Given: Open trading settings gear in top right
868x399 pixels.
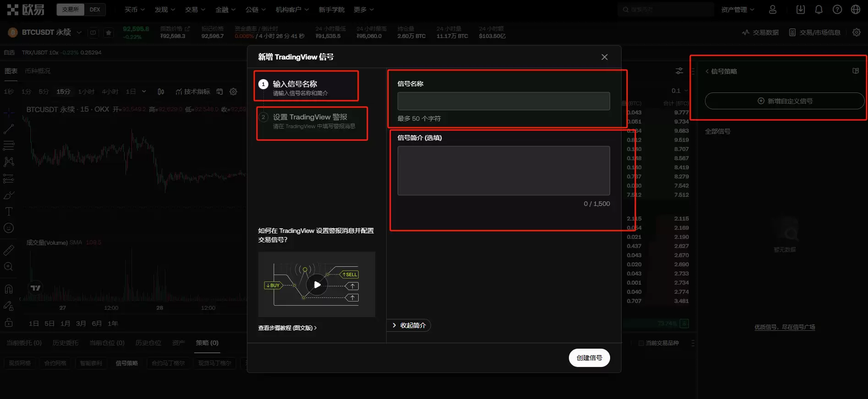Looking at the screenshot, I should pyautogui.click(x=856, y=32).
